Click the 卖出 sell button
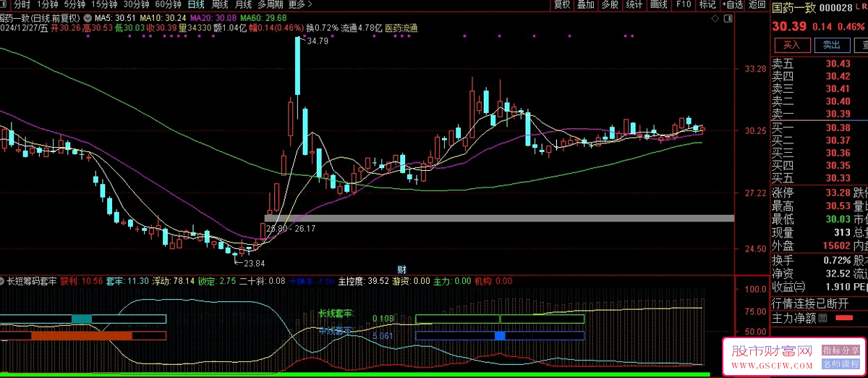The width and height of the screenshot is (868, 378). coord(832,45)
